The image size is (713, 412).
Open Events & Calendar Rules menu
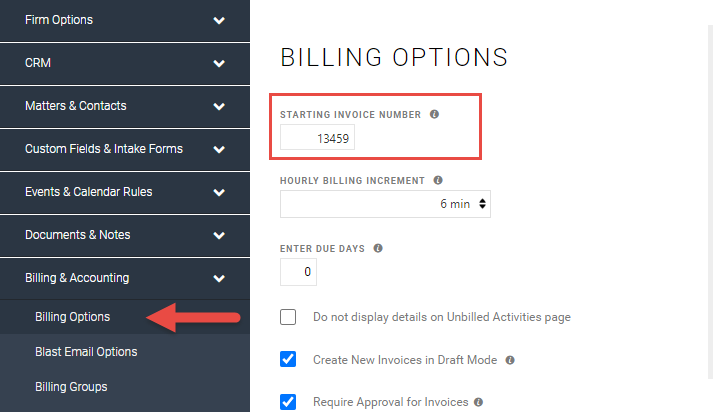click(125, 192)
